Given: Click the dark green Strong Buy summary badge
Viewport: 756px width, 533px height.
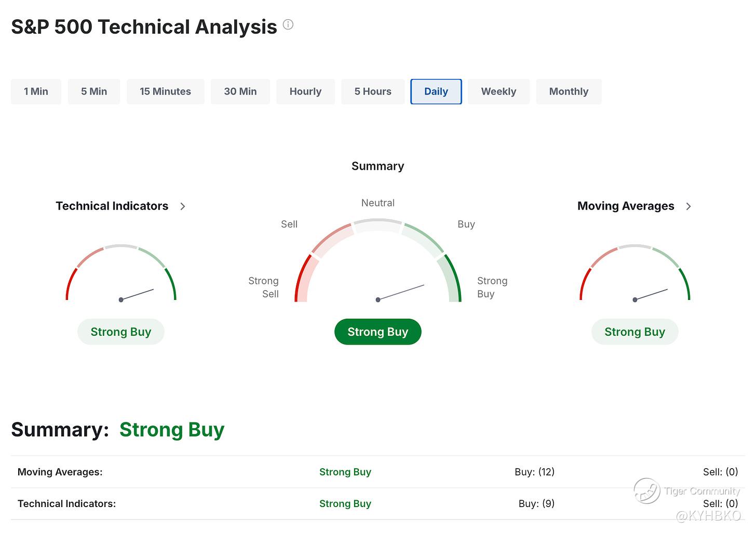Looking at the screenshot, I should coord(377,332).
